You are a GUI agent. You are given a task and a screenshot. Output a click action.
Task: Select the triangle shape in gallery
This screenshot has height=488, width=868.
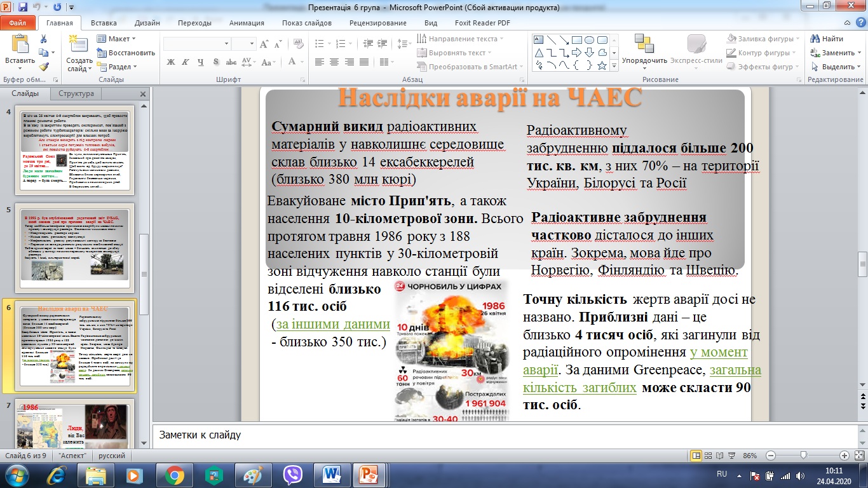point(539,52)
